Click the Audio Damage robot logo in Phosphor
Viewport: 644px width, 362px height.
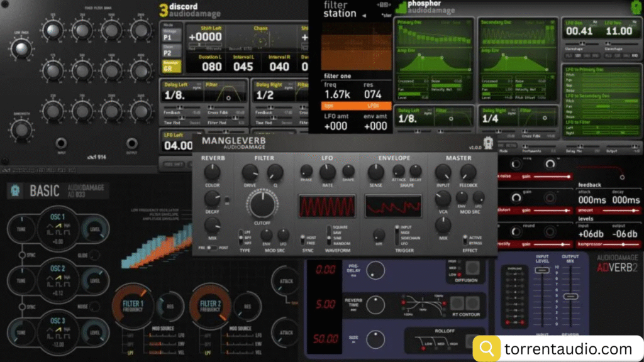(635, 9)
